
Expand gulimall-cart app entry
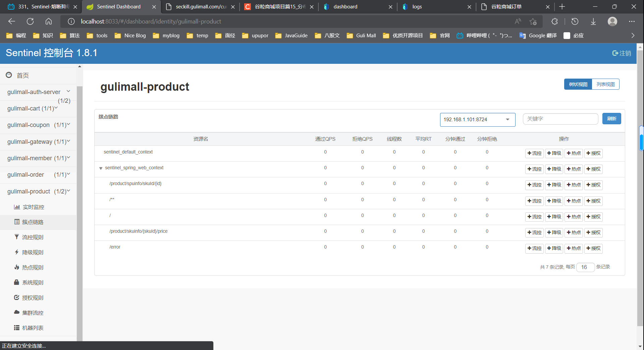[38, 108]
